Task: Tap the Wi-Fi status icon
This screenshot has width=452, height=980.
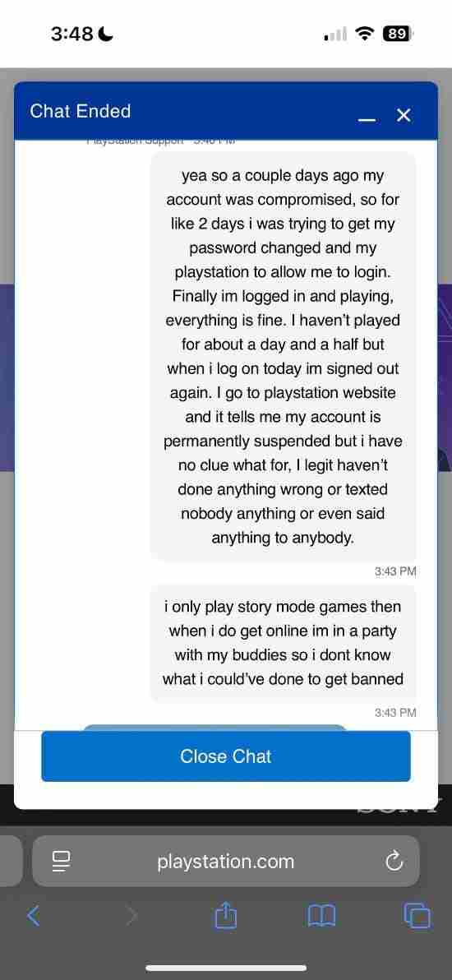Action: click(364, 34)
